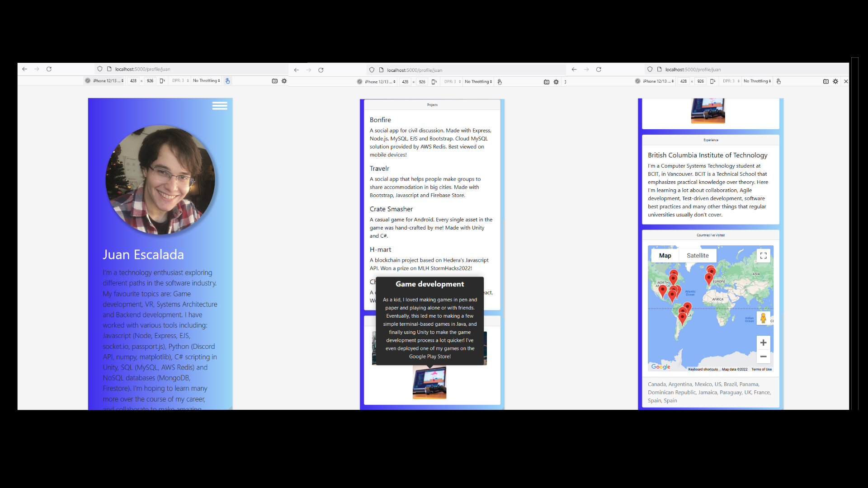868x488 pixels.
Task: Expand the No Throttling dropdown in the middle pane
Action: (478, 82)
